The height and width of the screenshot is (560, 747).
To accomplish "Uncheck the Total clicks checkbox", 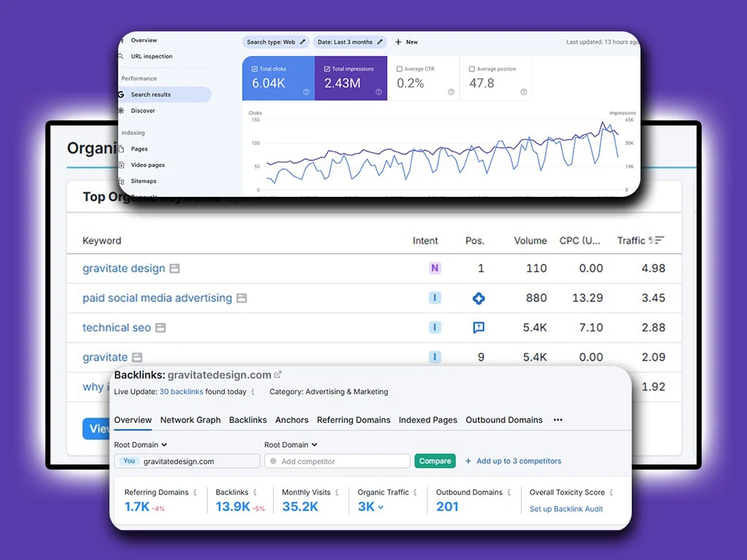I will click(x=254, y=69).
